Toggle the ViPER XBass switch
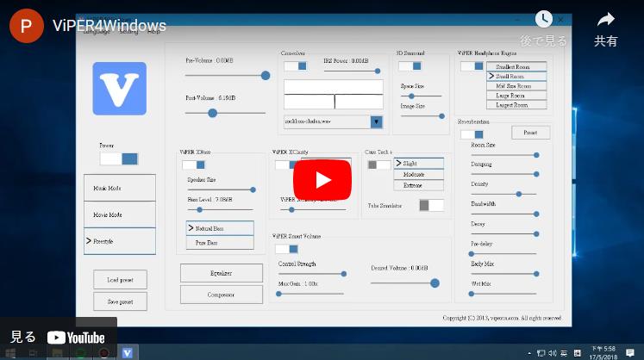The width and height of the screenshot is (644, 360). (193, 164)
